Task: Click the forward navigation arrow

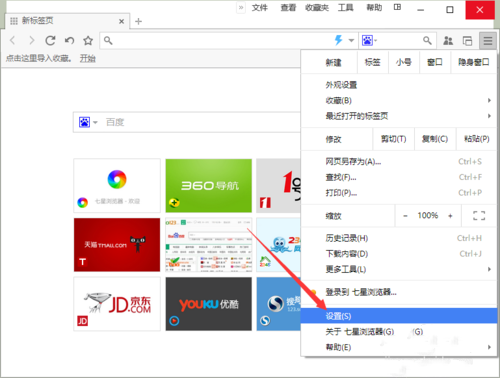Action: (32, 41)
